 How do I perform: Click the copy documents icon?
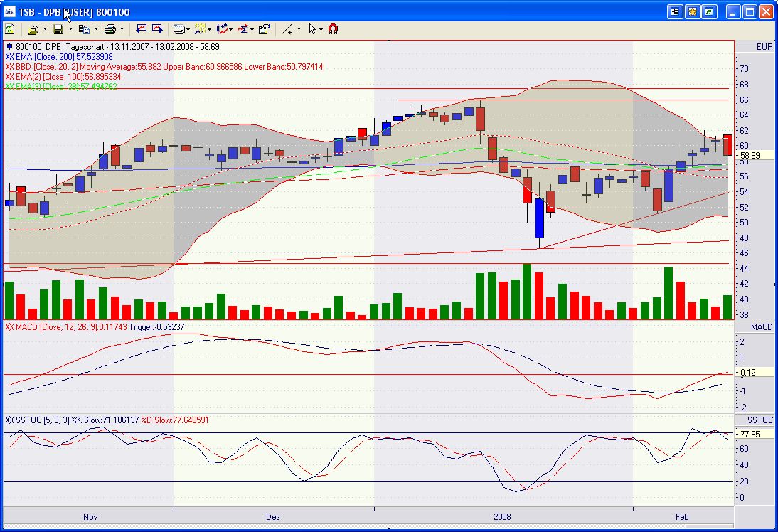tap(85, 29)
